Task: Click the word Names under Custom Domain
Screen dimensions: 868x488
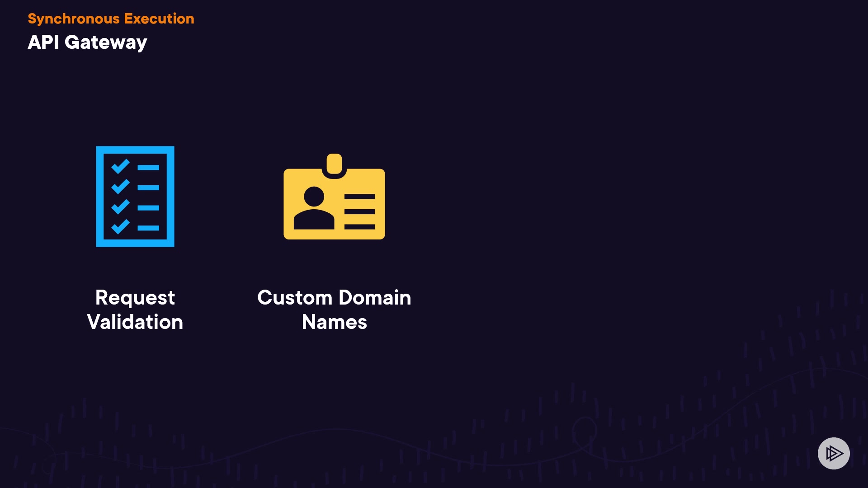Action: [x=334, y=322]
